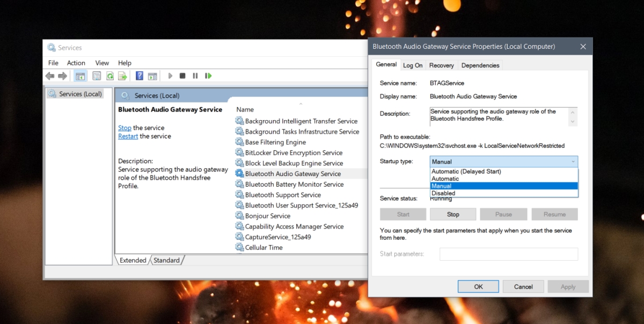Choose Automatic (Delayed Start) startup option
Screen dimensions: 644x324
504,172
